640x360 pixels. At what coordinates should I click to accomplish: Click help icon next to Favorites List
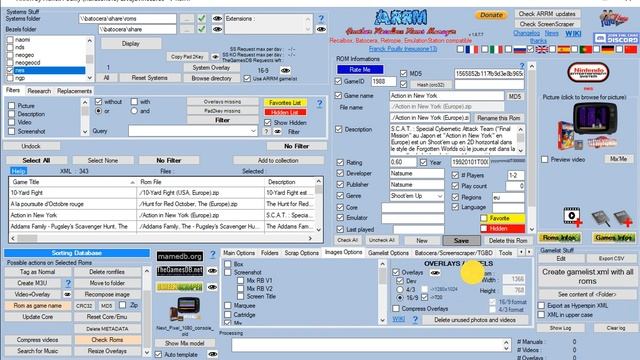[319, 104]
